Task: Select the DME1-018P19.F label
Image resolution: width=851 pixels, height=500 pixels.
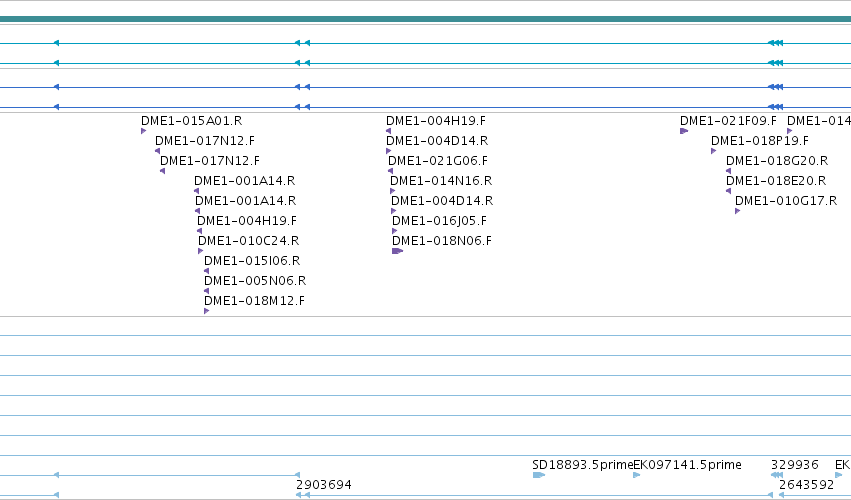Action: click(760, 141)
